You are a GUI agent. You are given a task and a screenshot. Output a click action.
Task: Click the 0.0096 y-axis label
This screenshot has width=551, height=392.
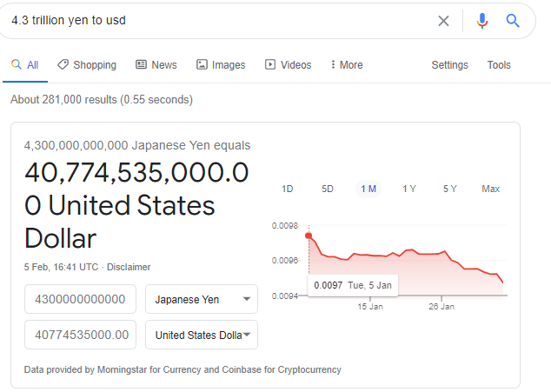[285, 261]
